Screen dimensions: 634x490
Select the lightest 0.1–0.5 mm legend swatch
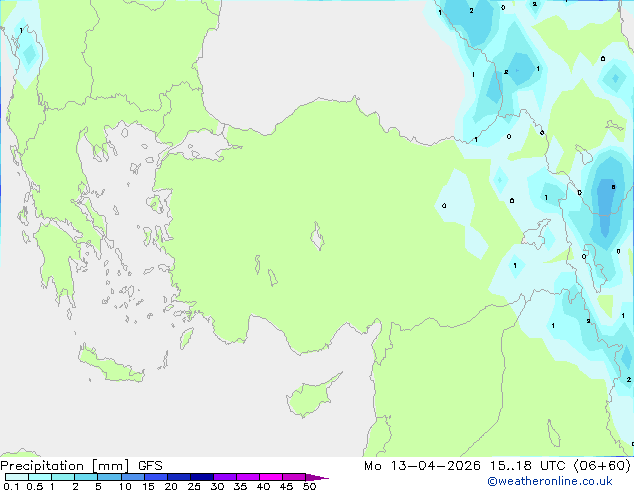[17, 477]
